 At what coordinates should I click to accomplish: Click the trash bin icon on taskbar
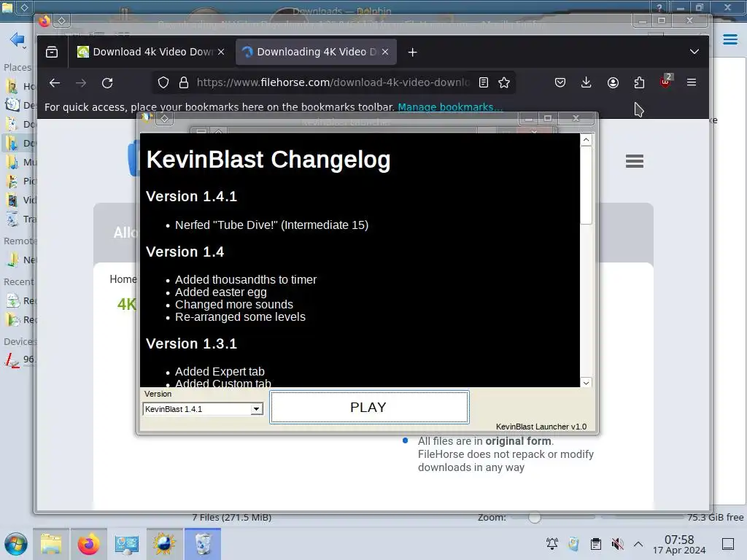pos(203,544)
